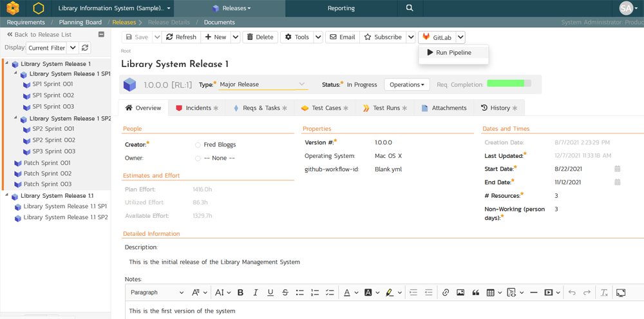Image resolution: width=644 pixels, height=319 pixels.
Task: Click the bold formatting icon
Action: coord(240,293)
